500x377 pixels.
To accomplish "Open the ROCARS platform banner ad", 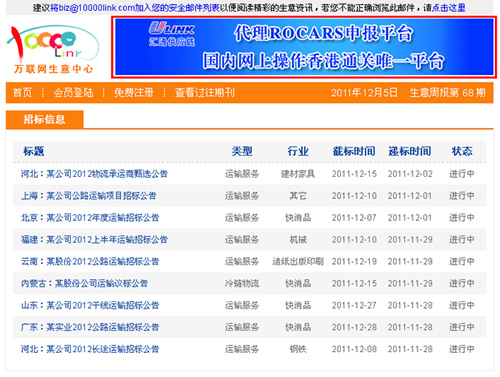I will [304, 47].
